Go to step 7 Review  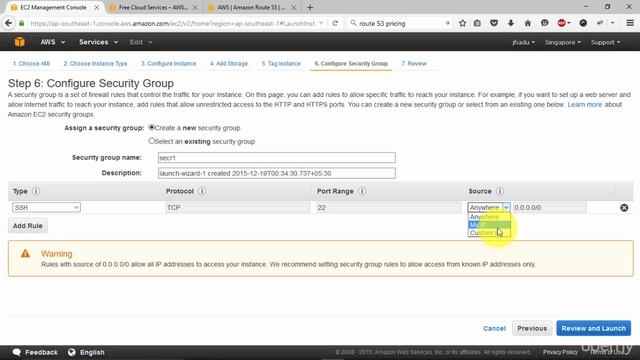[x=413, y=63]
